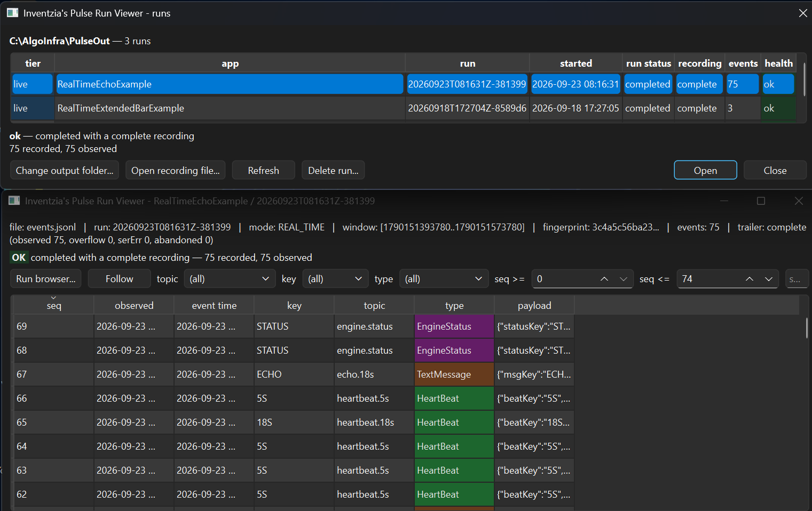The image size is (812, 511).
Task: Increment the seq <= value
Action: [750, 279]
